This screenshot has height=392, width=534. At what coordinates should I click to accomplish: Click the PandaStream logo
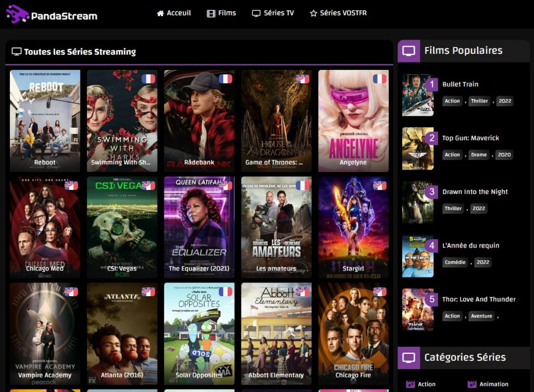coord(52,14)
